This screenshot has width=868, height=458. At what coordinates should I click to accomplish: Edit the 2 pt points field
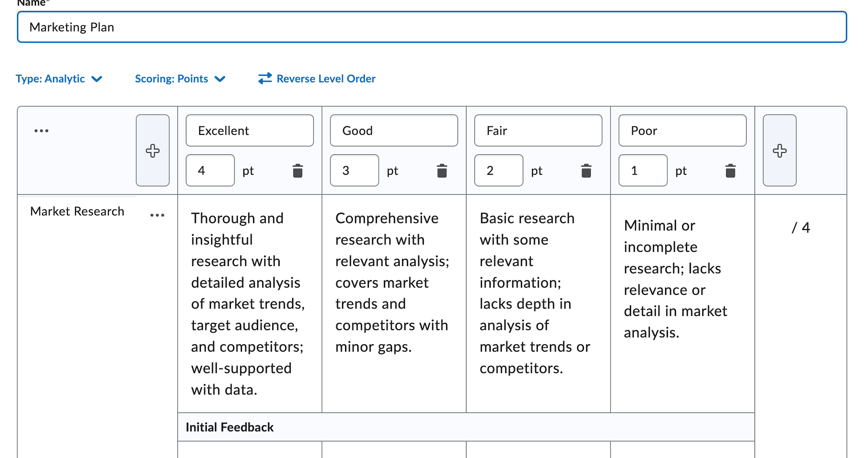499,170
